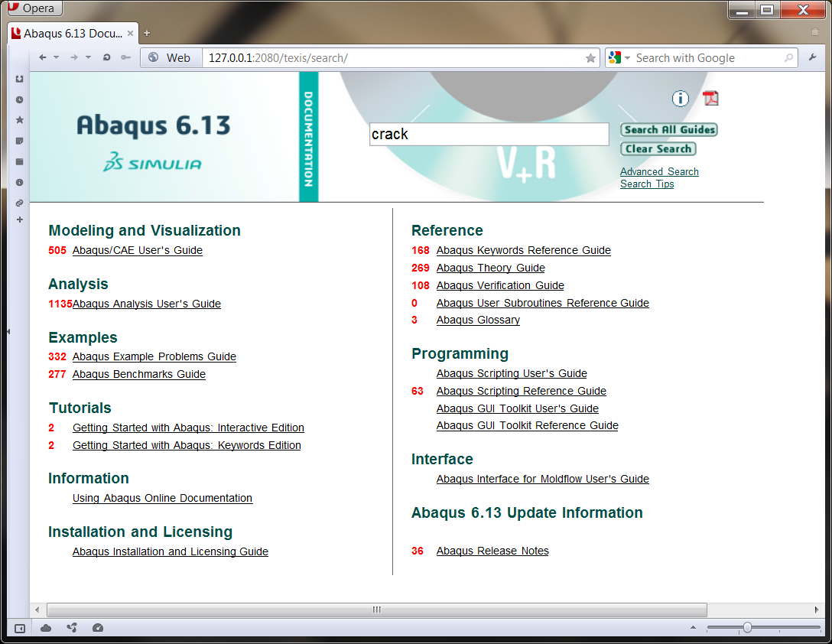The width and height of the screenshot is (832, 644).
Task: Open the Bookmarks star panel in sidebar
Action: tap(20, 120)
